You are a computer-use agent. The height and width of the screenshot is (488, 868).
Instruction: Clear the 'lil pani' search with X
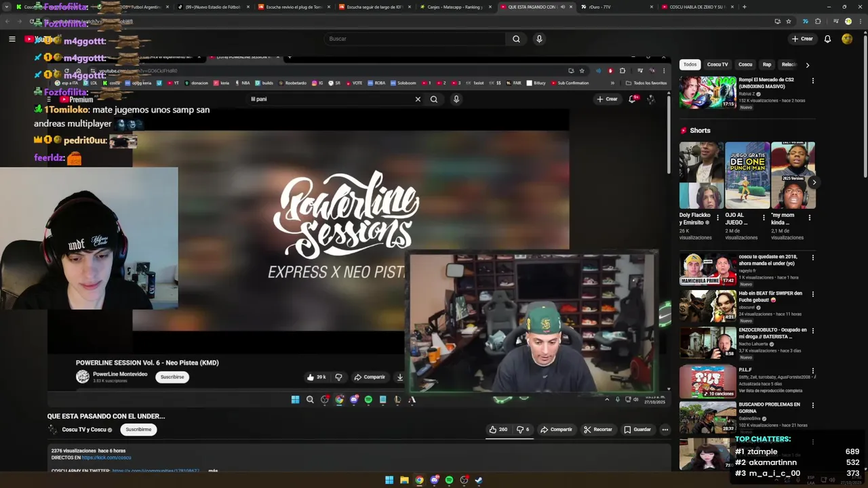click(418, 99)
